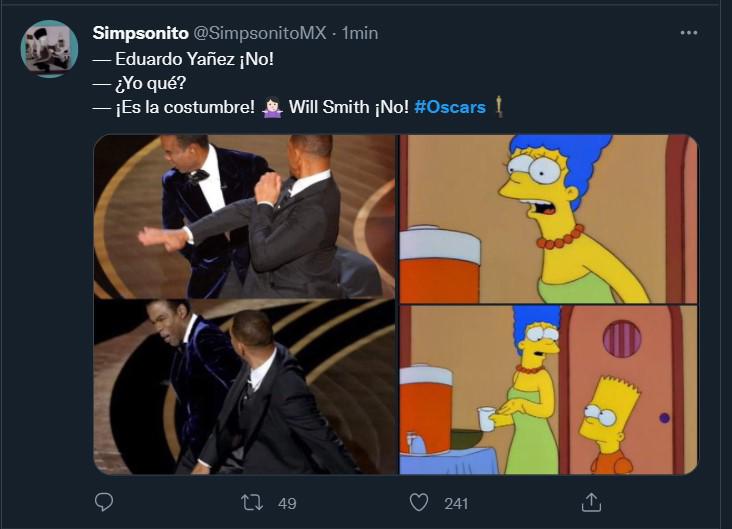Image resolution: width=732 pixels, height=529 pixels.
Task: Click the reply speech bubble icon
Action: [103, 502]
